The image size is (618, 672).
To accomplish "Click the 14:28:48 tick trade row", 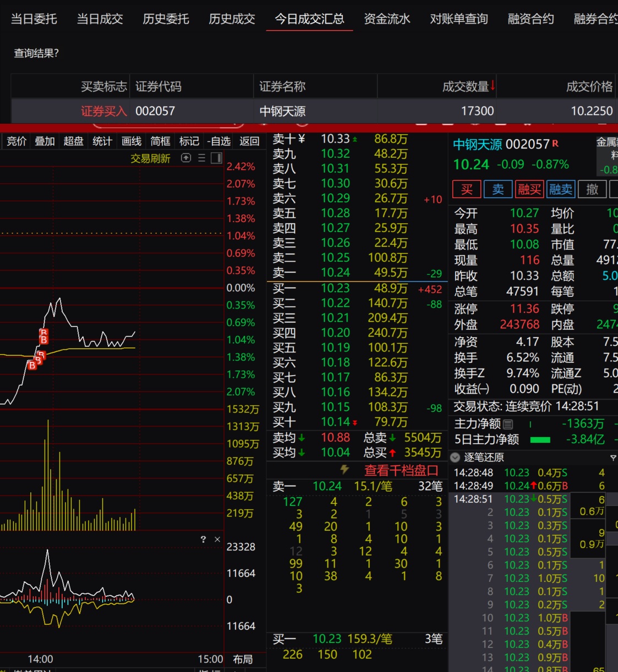I will [529, 472].
